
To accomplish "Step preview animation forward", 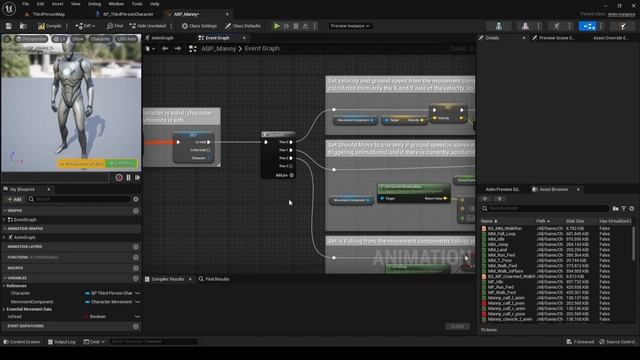I will coord(138,178).
